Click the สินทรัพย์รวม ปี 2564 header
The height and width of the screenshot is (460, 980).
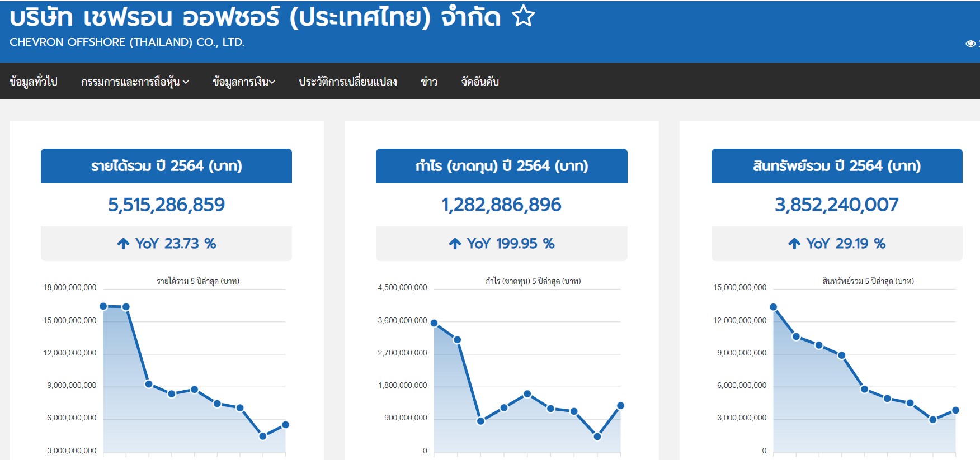pos(837,166)
